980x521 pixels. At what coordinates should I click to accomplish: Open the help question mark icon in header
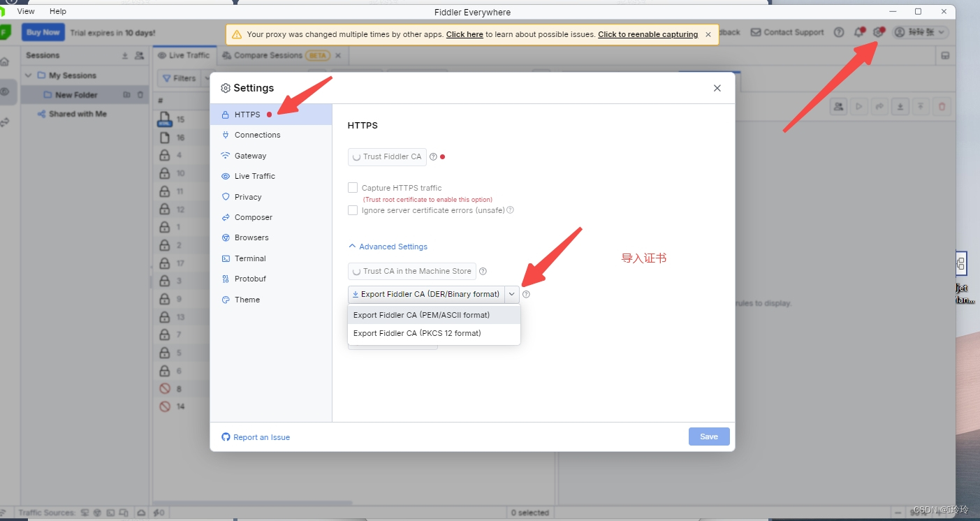839,32
